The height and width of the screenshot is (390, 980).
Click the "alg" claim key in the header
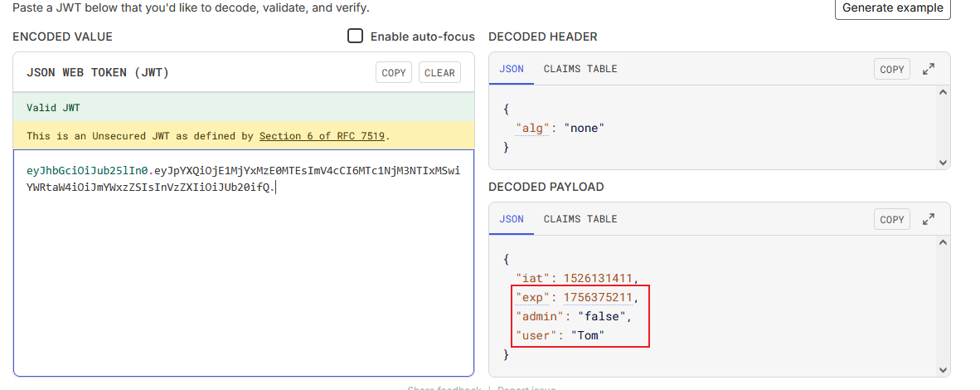click(531, 129)
